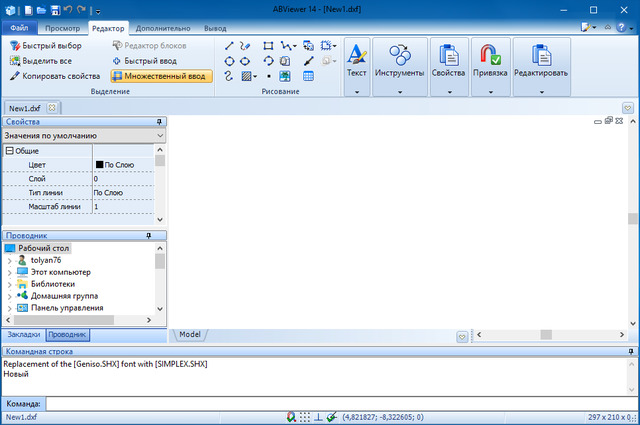640x425 pixels.
Task: Expand the Этот компьютер tree node
Action: coord(10,272)
